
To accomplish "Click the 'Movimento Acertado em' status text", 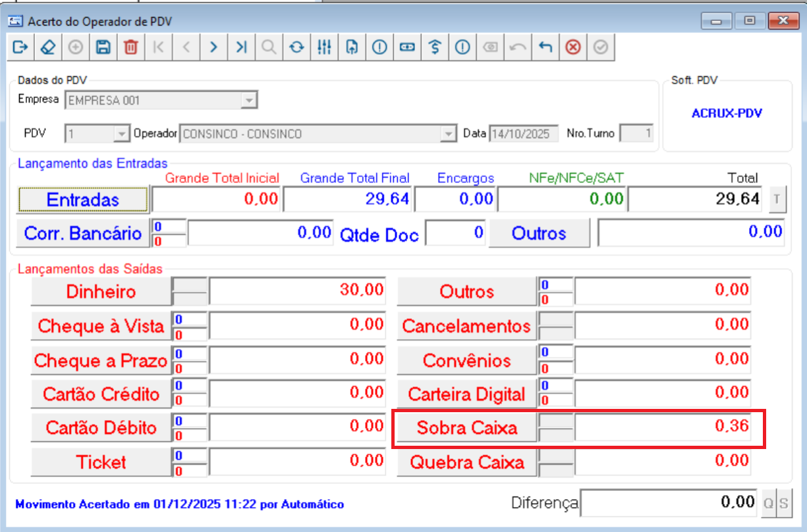I will 179,505.
